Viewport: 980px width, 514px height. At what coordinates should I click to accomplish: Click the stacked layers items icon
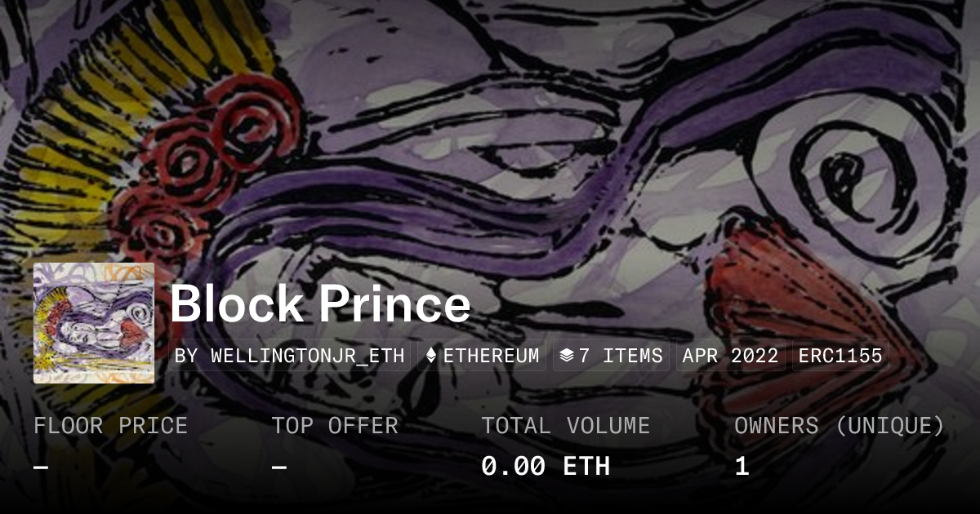(567, 356)
